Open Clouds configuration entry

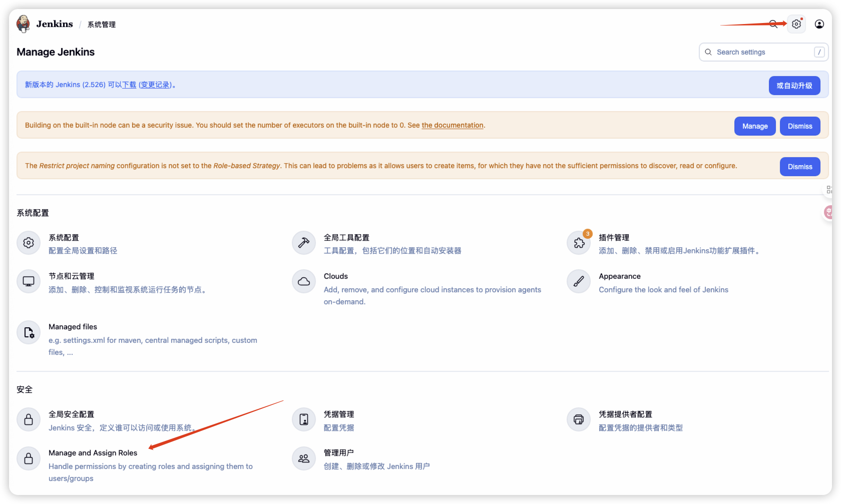[336, 276]
